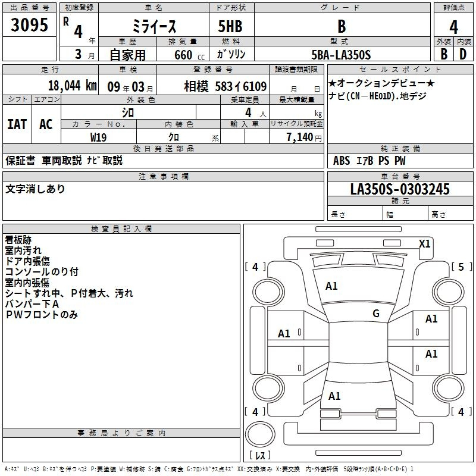The width and height of the screenshot is (476, 476).
Task: Select the [レス] spare tire label
Action: coord(260,455)
